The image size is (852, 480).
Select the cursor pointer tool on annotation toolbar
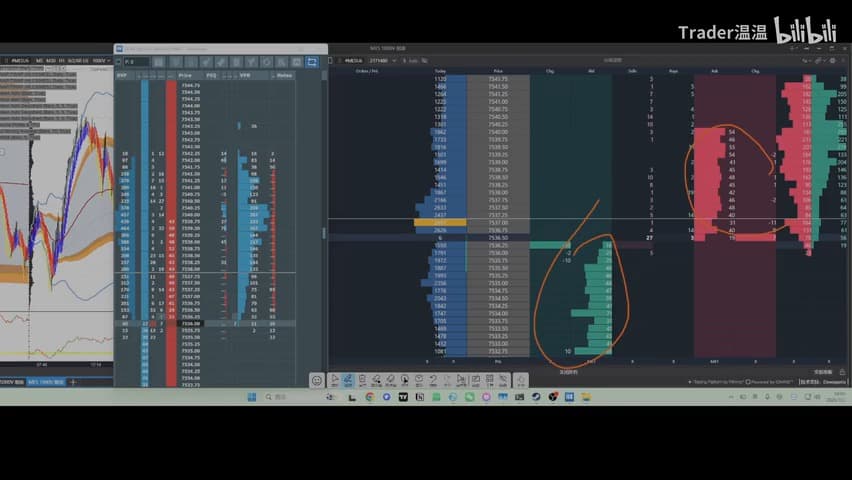[x=335, y=380]
